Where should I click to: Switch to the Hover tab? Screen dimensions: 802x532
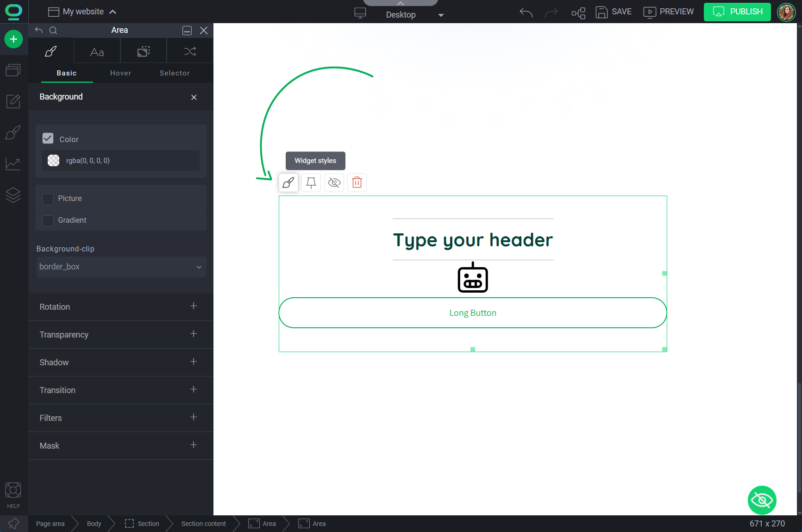pos(121,73)
